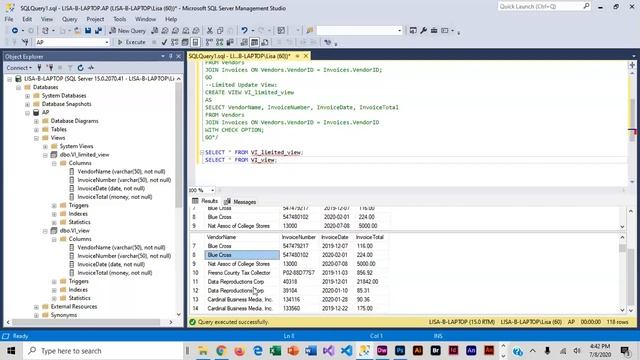This screenshot has height=360, width=640.
Task: Click the Results to Grid icon
Action: pos(254,42)
